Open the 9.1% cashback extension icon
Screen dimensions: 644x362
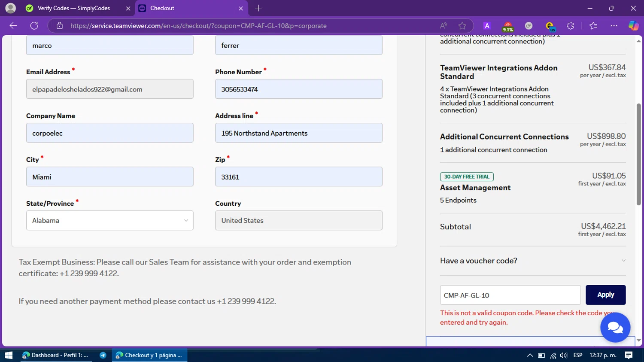(x=508, y=27)
